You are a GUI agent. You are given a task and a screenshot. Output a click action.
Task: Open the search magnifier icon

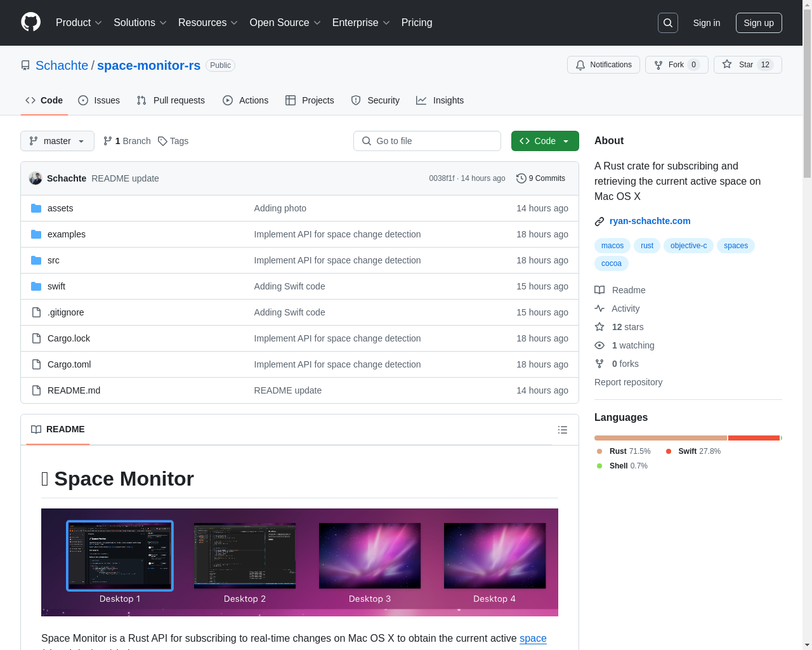click(668, 23)
